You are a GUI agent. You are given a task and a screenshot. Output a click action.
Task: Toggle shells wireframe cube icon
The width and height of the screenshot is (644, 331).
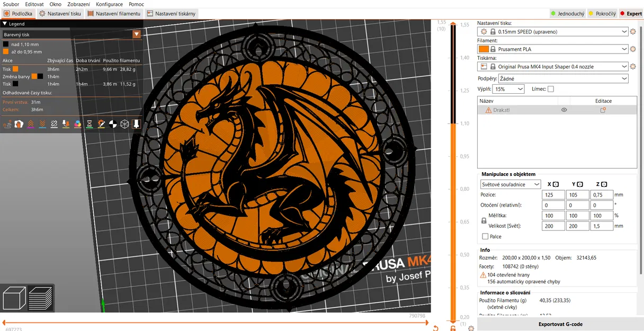124,124
